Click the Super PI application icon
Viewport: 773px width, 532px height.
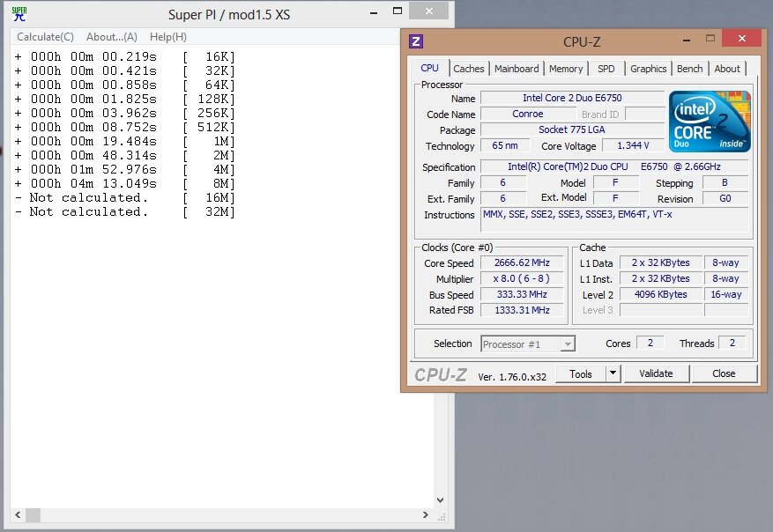coord(19,13)
